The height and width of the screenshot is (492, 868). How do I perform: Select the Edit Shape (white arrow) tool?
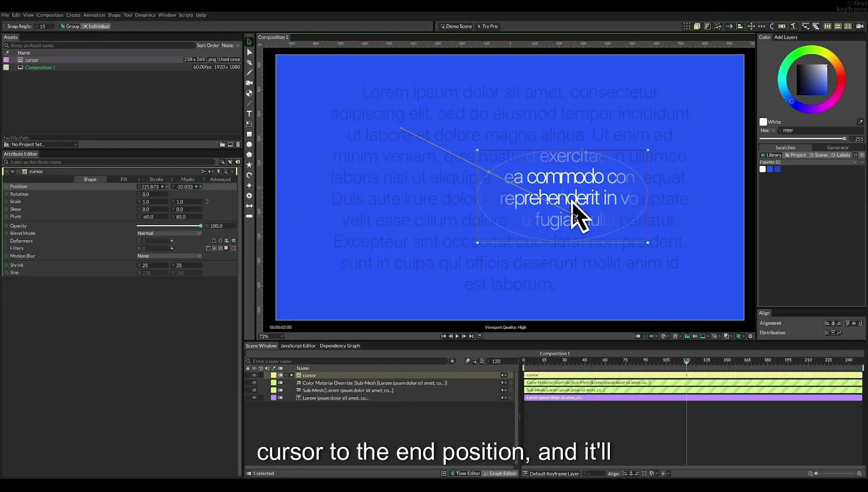click(249, 52)
